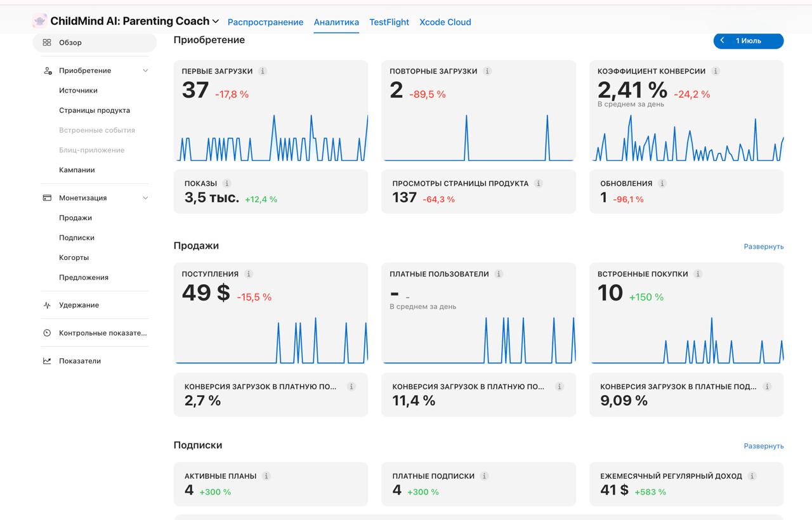812x520 pixels.
Task: Click the Приобретение section heading
Action: pos(209,40)
